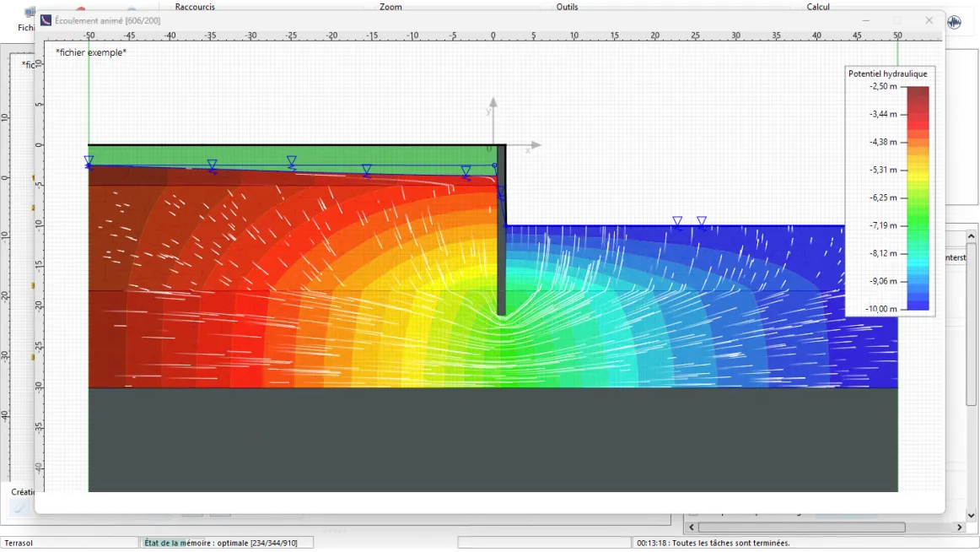
Task: Click the Écoulement animé window title icon
Action: 46,20
